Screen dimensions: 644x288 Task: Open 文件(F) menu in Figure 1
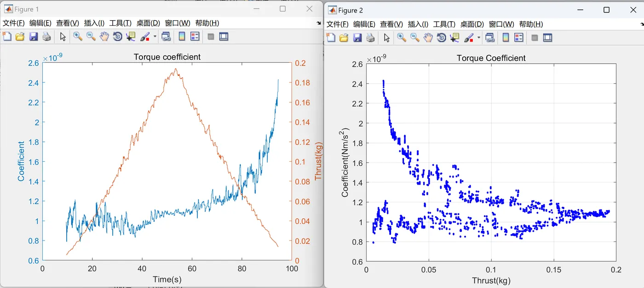(14, 23)
